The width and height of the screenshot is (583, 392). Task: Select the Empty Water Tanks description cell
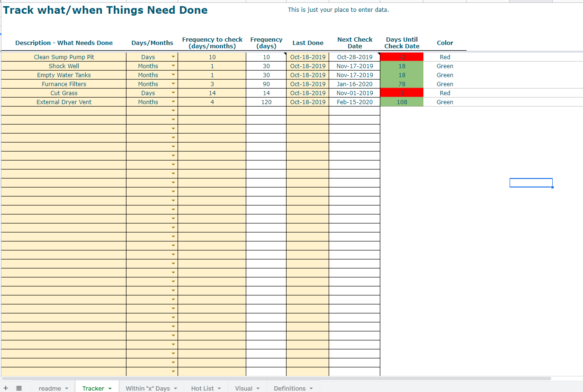(x=63, y=75)
